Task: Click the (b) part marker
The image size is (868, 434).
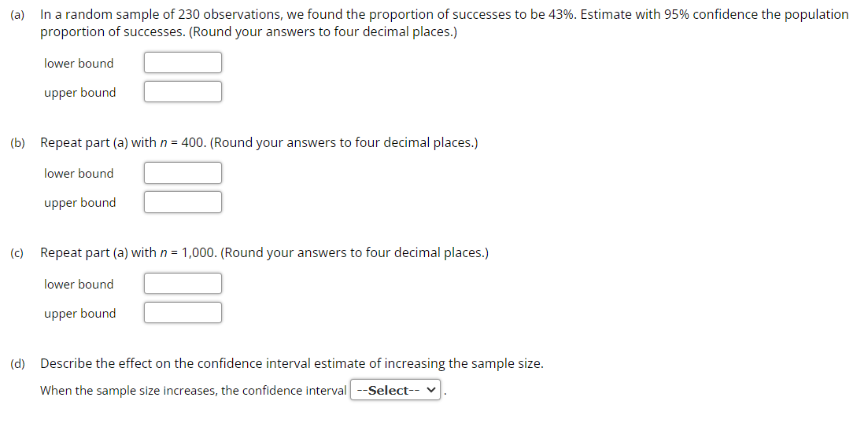Action: click(17, 142)
